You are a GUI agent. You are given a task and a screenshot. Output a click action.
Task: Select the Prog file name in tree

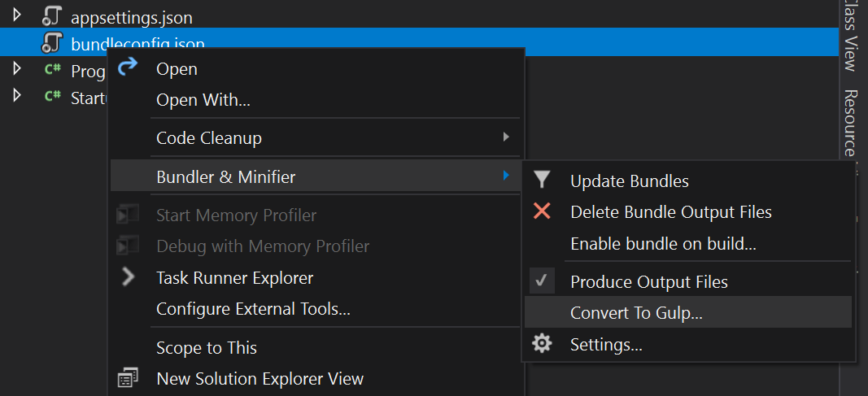[88, 72]
